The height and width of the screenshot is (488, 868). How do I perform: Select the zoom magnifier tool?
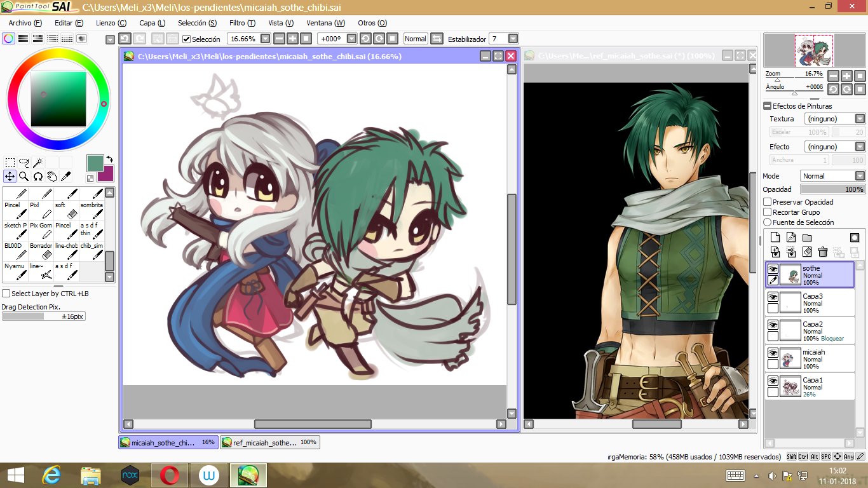coord(24,176)
